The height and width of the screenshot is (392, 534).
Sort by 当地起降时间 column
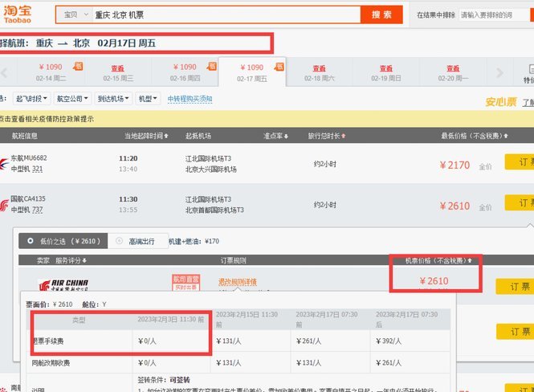pyautogui.click(x=146, y=136)
